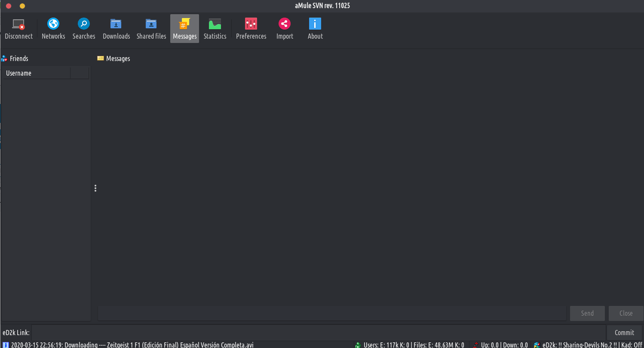
Task: Focus the eD2k Link input field
Action: pos(319,333)
